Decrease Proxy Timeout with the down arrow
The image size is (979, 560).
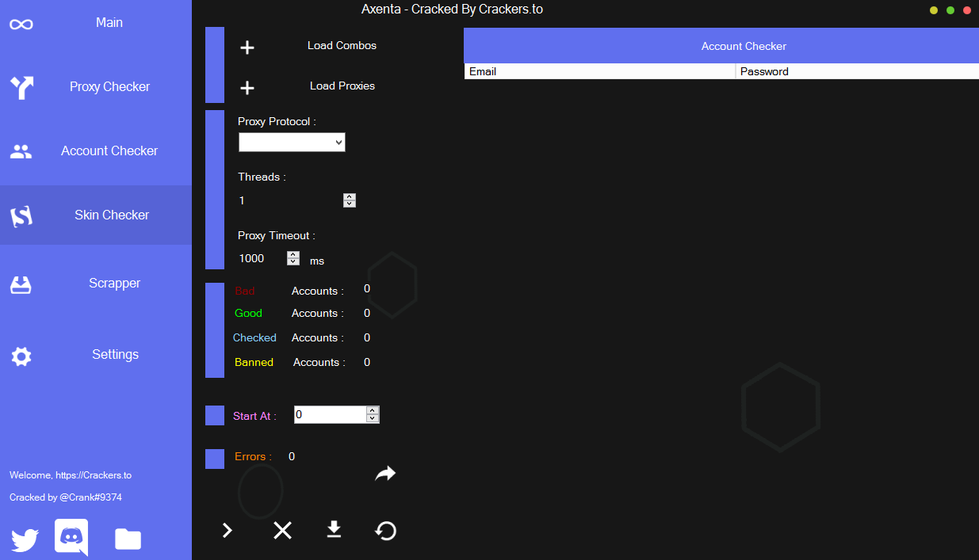[293, 262]
